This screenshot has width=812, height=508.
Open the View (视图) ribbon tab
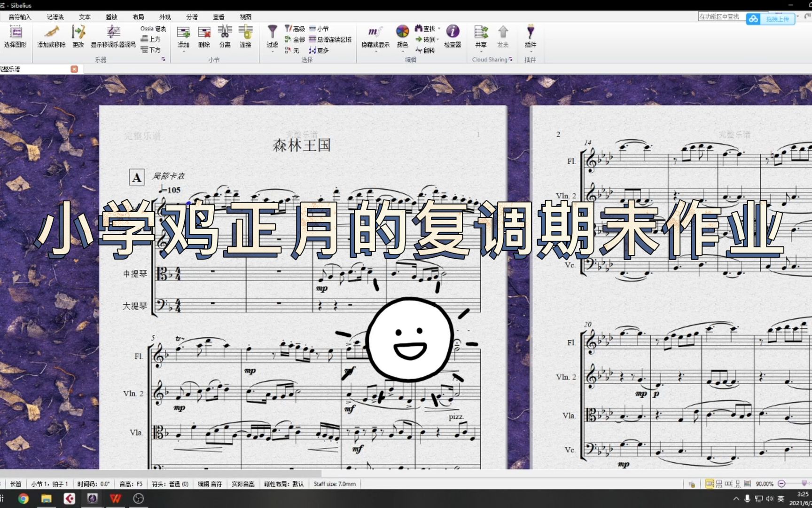pyautogui.click(x=245, y=17)
